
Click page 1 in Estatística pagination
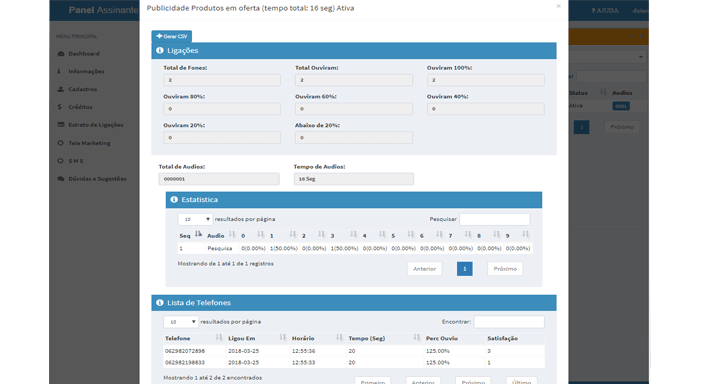click(x=464, y=269)
